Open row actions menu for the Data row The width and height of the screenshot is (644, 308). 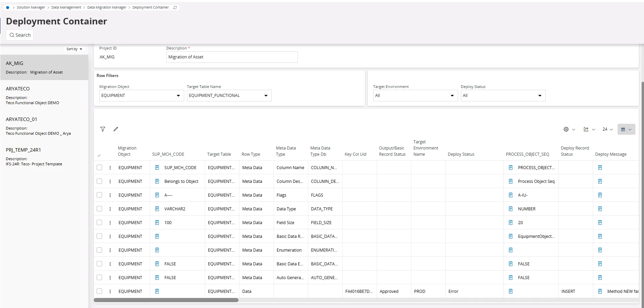point(110,291)
